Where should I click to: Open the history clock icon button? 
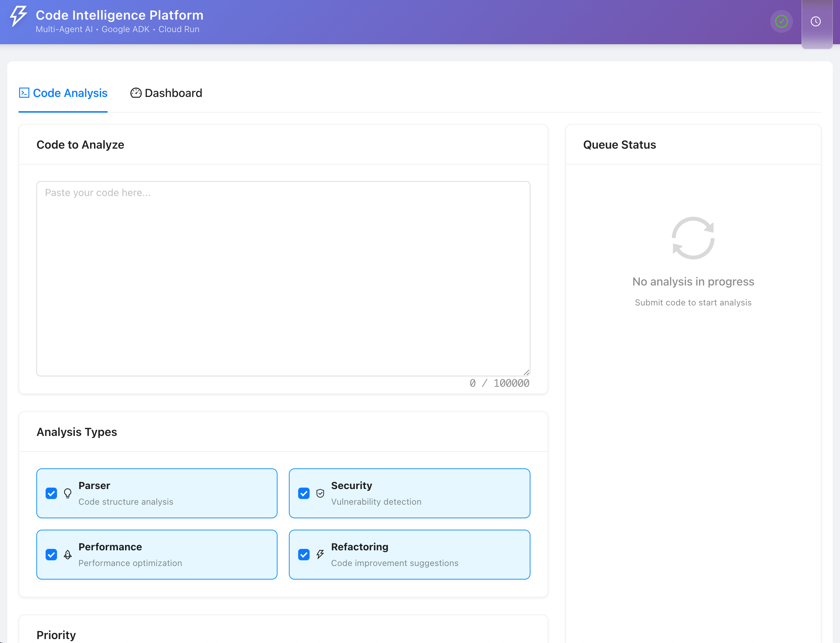(x=815, y=22)
